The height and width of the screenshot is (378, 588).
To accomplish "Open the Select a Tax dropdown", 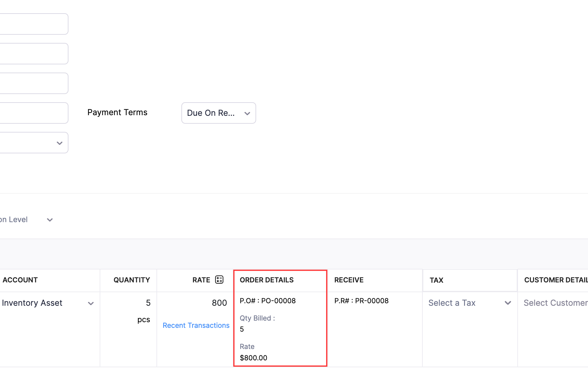I will point(469,303).
